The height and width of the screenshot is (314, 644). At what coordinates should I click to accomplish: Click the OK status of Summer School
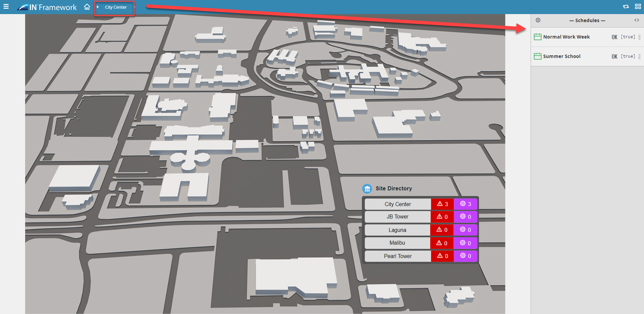[x=614, y=57]
